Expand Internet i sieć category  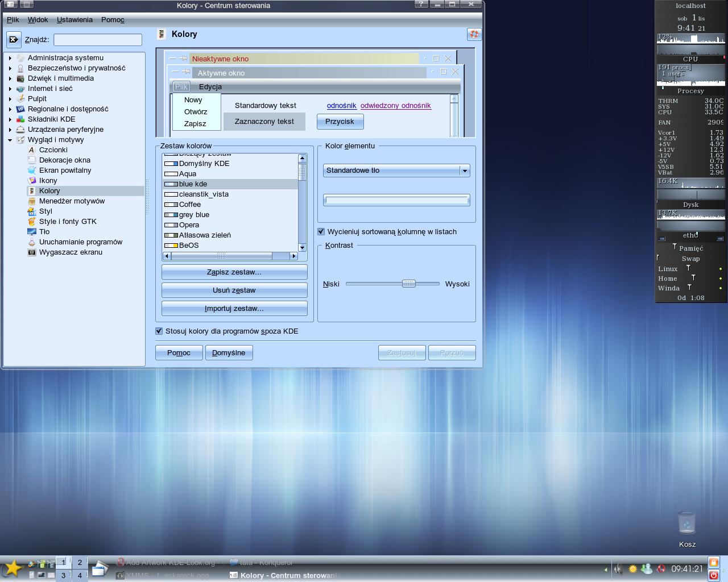click(10, 89)
